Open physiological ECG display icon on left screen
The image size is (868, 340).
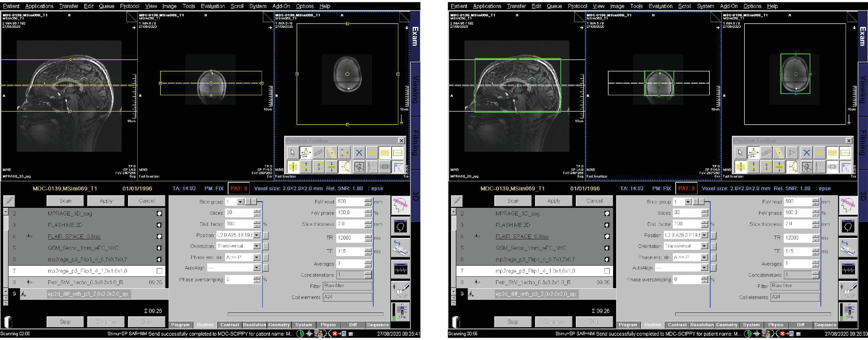[x=400, y=269]
